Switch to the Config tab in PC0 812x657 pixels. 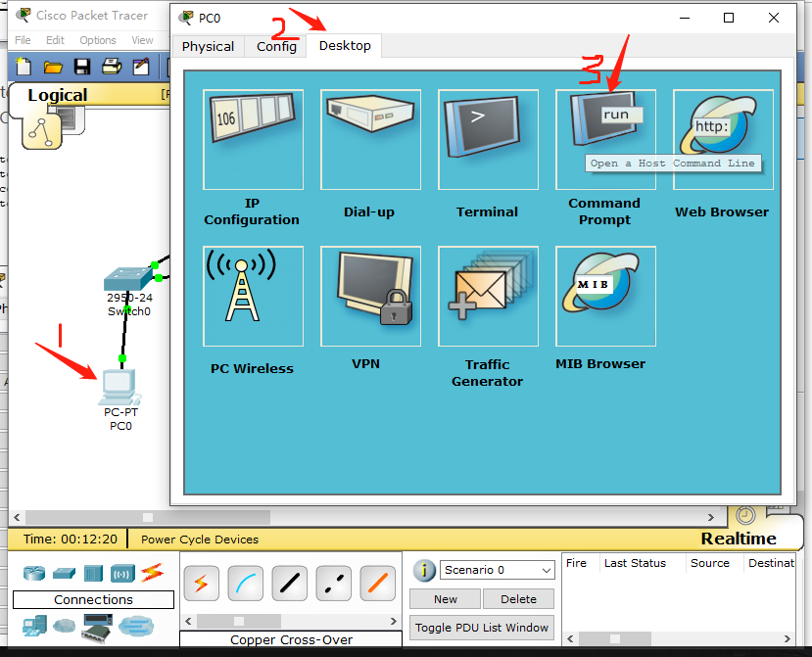pos(276,47)
